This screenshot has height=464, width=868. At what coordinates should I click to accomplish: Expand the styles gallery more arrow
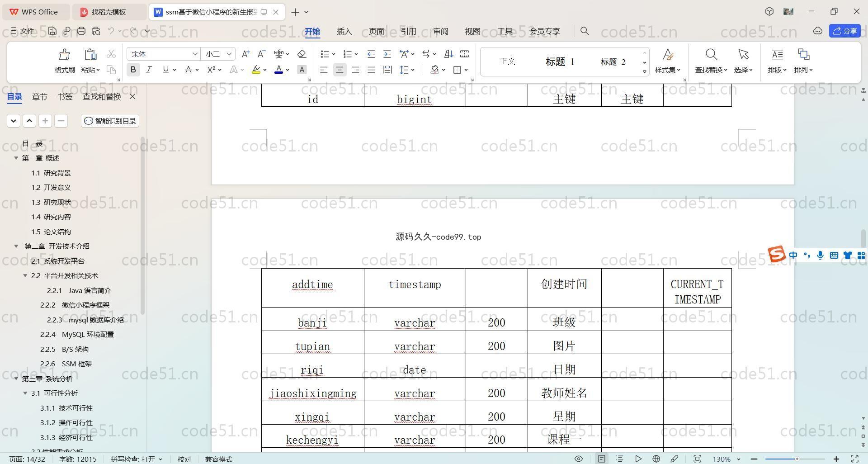[x=644, y=71]
